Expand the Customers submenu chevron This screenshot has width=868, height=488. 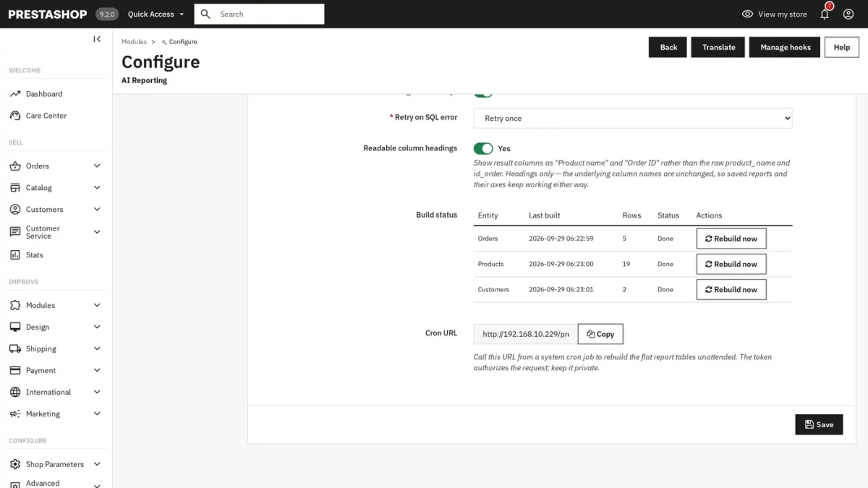click(x=97, y=210)
